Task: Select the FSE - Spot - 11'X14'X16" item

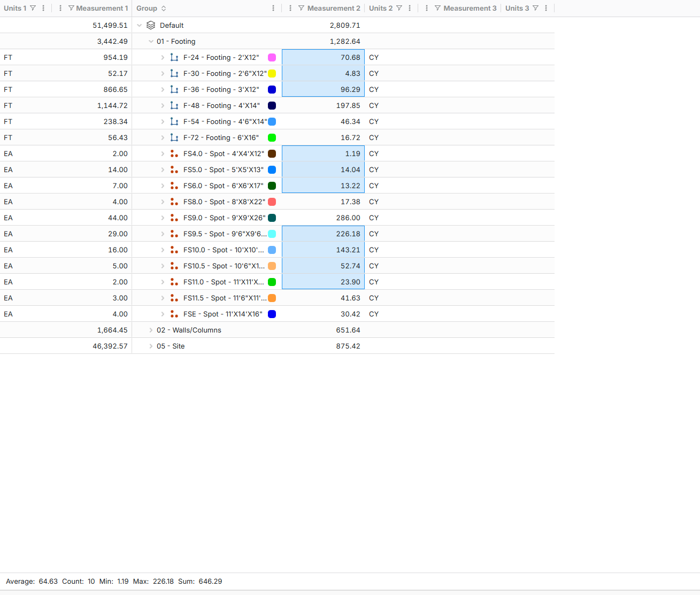Action: (x=222, y=314)
